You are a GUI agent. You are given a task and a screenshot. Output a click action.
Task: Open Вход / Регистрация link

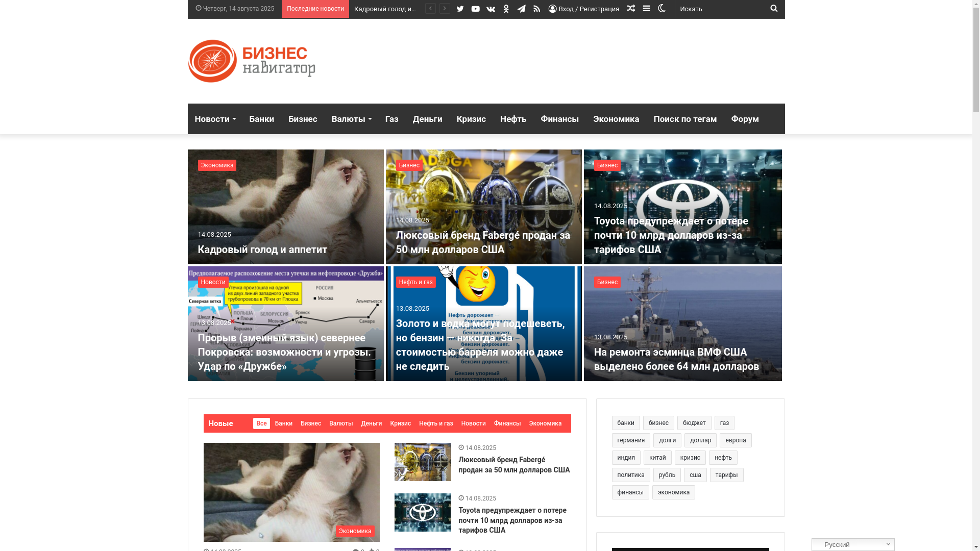point(583,9)
